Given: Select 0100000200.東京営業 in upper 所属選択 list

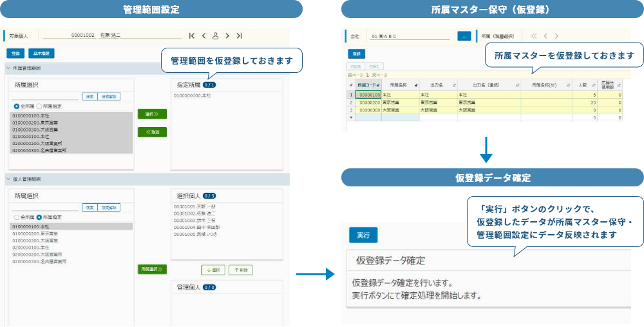Looking at the screenshot, I should tap(71, 123).
